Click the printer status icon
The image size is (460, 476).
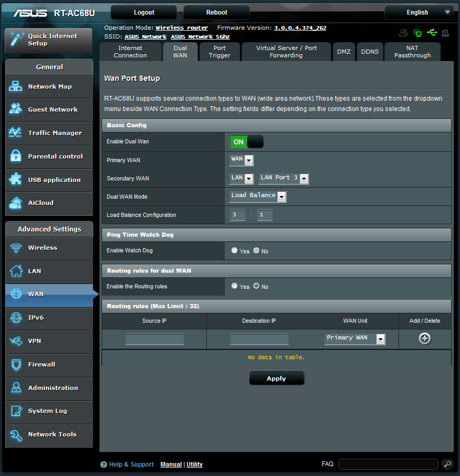pos(445,33)
